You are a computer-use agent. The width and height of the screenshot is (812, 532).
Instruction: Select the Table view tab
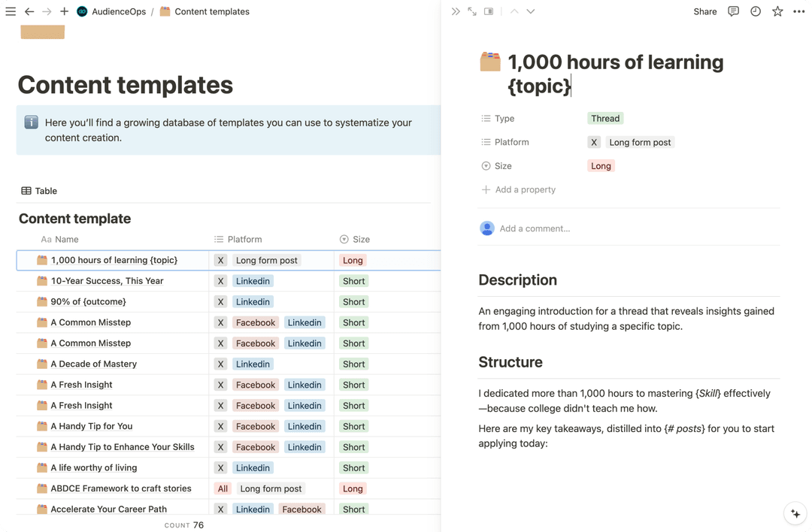(x=39, y=191)
